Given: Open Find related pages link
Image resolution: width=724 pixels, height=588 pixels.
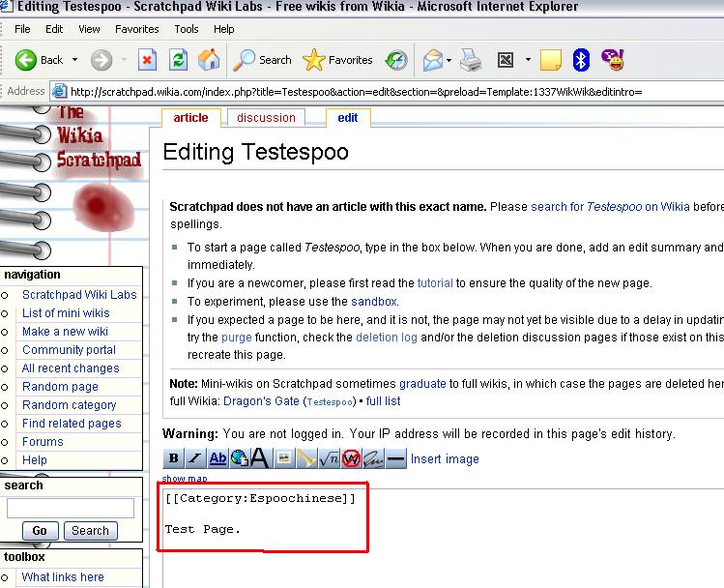Looking at the screenshot, I should tap(72, 424).
